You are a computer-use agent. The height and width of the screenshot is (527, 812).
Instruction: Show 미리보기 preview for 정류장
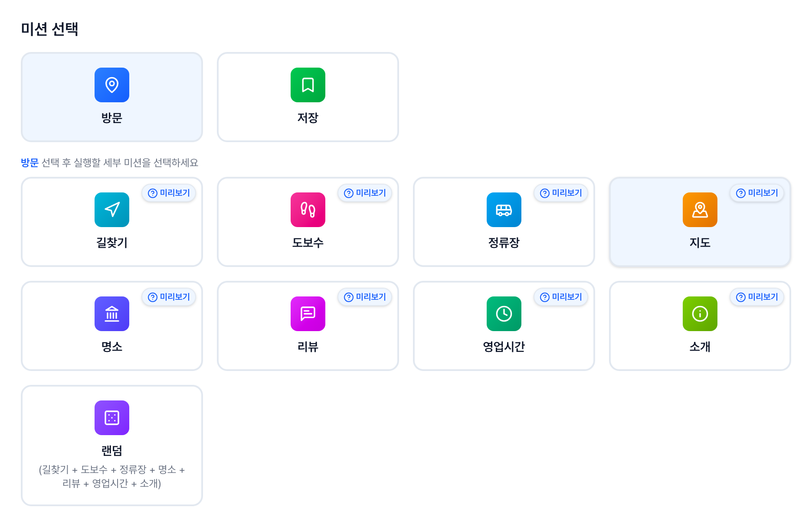[561, 193]
